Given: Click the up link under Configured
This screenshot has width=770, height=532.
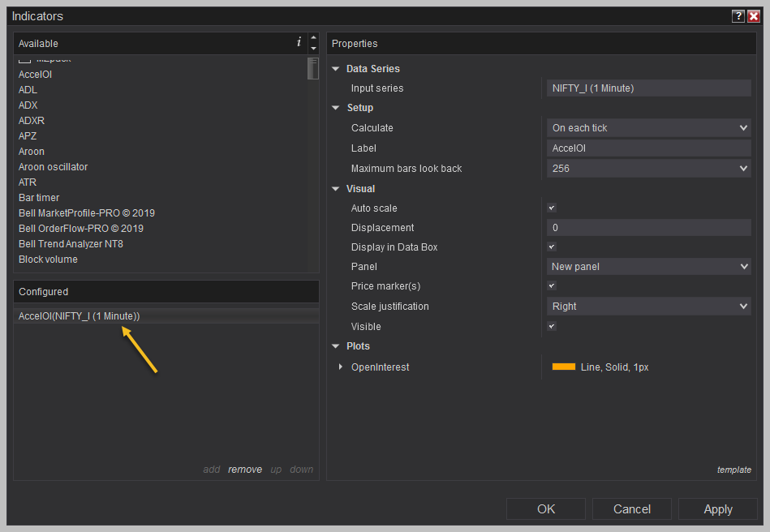Looking at the screenshot, I should pos(276,470).
